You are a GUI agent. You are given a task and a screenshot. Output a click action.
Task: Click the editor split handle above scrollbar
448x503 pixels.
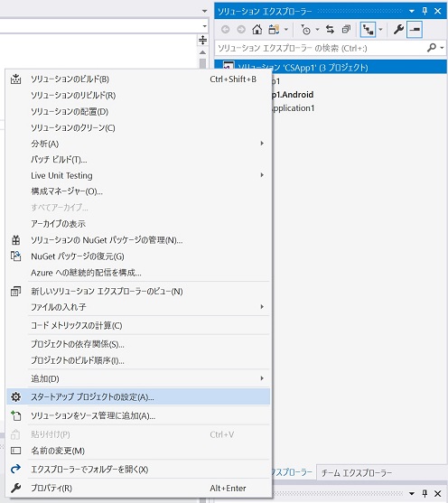tap(203, 40)
